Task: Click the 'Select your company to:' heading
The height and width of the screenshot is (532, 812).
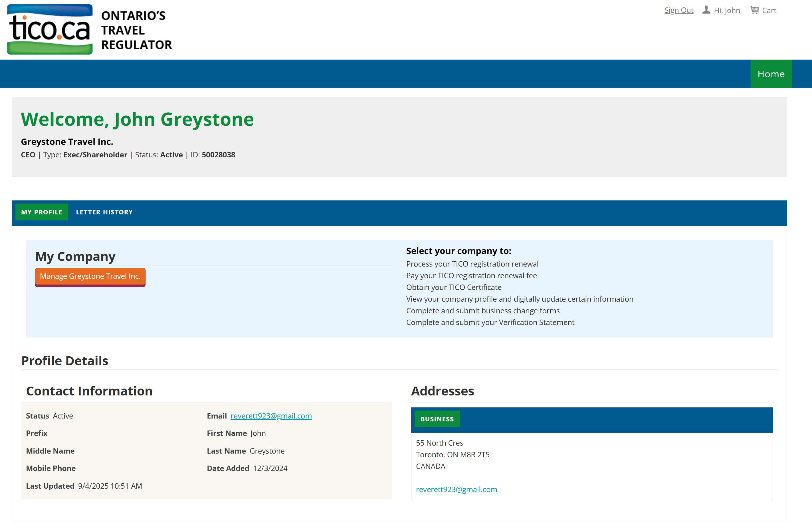Action: pos(458,251)
